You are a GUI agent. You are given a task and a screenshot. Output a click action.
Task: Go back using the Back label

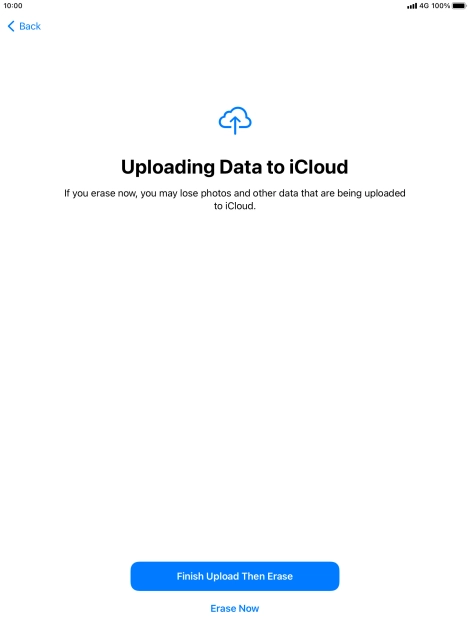click(30, 26)
